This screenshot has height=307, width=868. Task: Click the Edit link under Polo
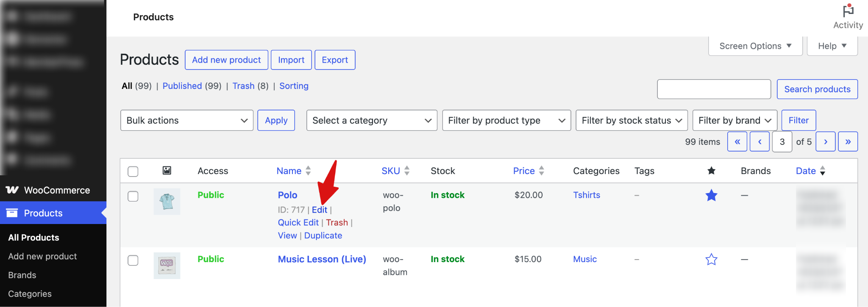[x=320, y=210]
